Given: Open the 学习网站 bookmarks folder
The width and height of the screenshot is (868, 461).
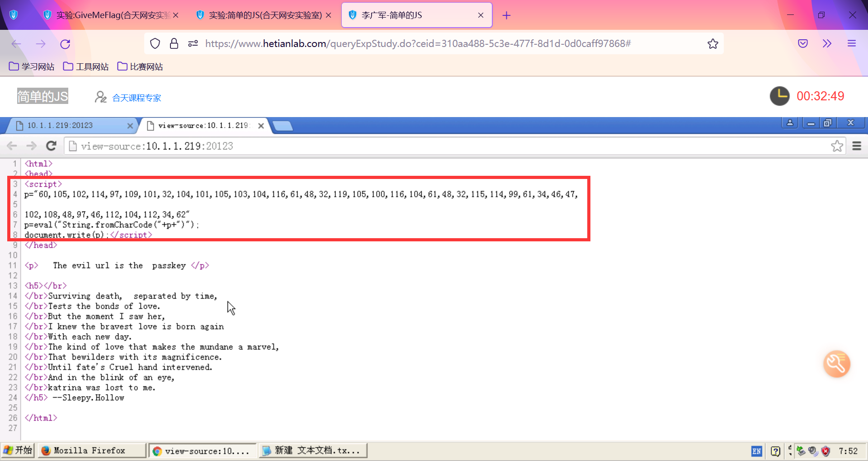Looking at the screenshot, I should pyautogui.click(x=32, y=66).
